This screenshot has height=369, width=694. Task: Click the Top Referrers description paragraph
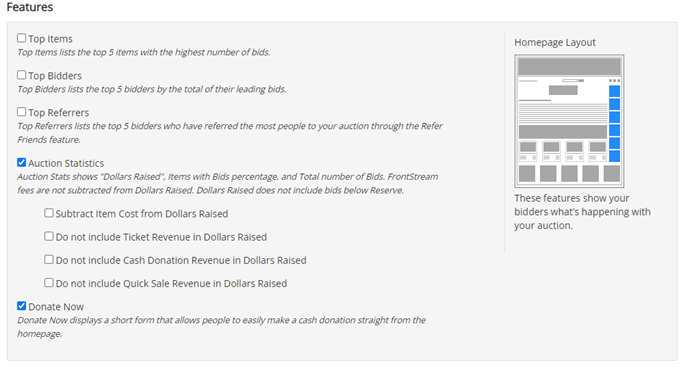(230, 133)
